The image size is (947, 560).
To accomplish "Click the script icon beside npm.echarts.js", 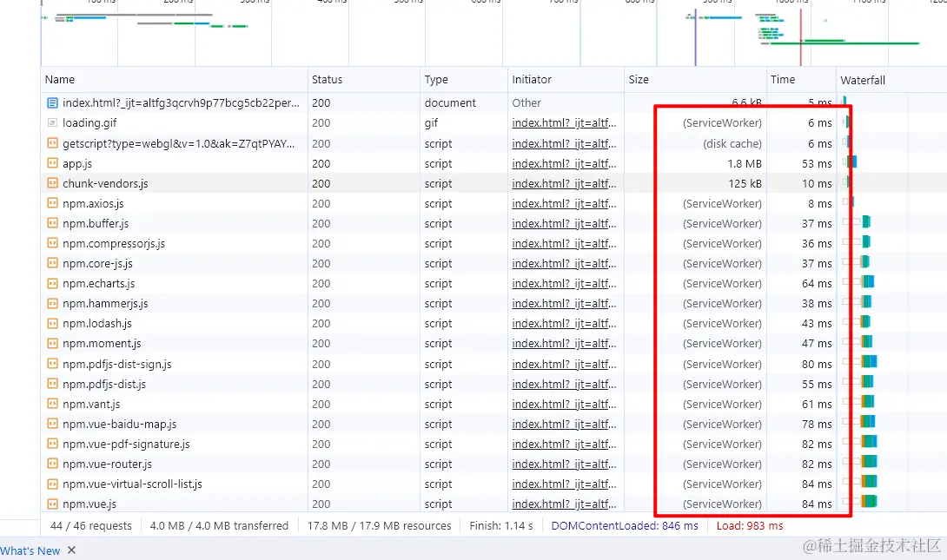I will click(52, 284).
